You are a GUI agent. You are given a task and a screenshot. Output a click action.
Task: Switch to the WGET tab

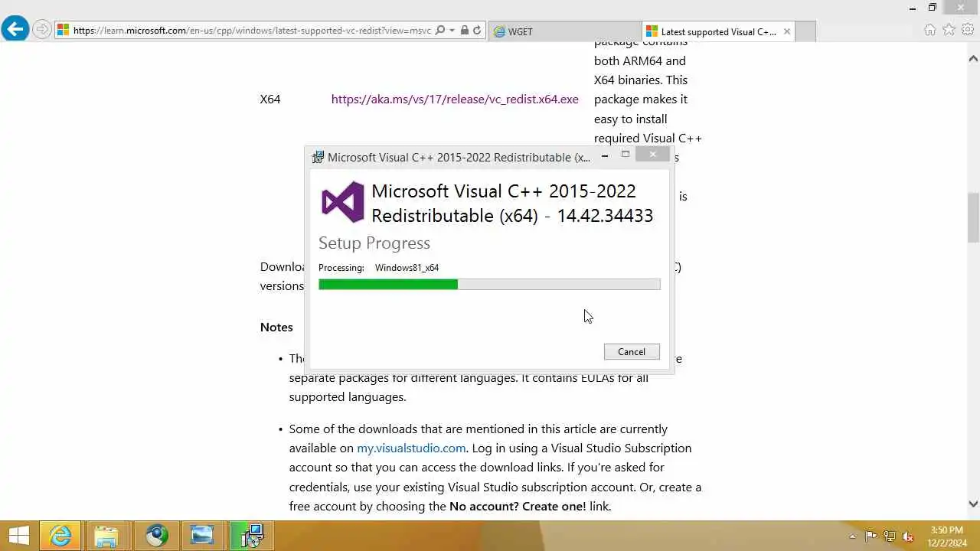click(x=563, y=31)
